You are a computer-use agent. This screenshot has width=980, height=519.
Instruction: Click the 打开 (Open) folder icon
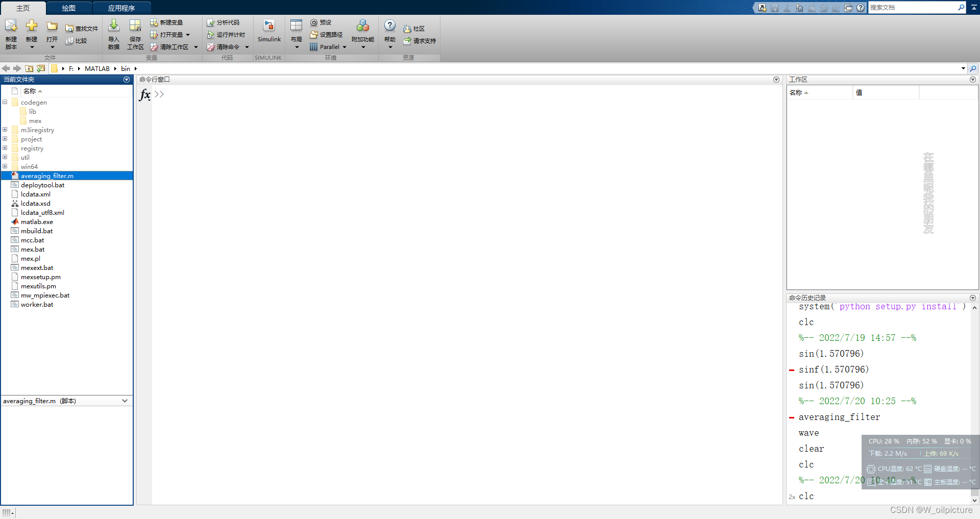tap(52, 26)
